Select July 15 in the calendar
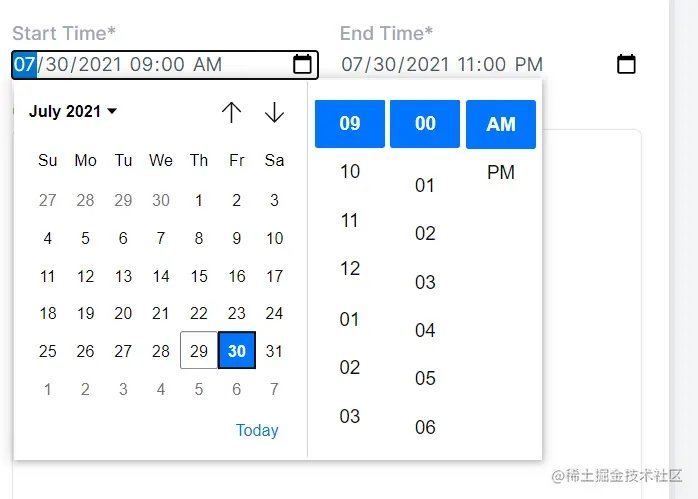The height and width of the screenshot is (499, 698). click(199, 276)
